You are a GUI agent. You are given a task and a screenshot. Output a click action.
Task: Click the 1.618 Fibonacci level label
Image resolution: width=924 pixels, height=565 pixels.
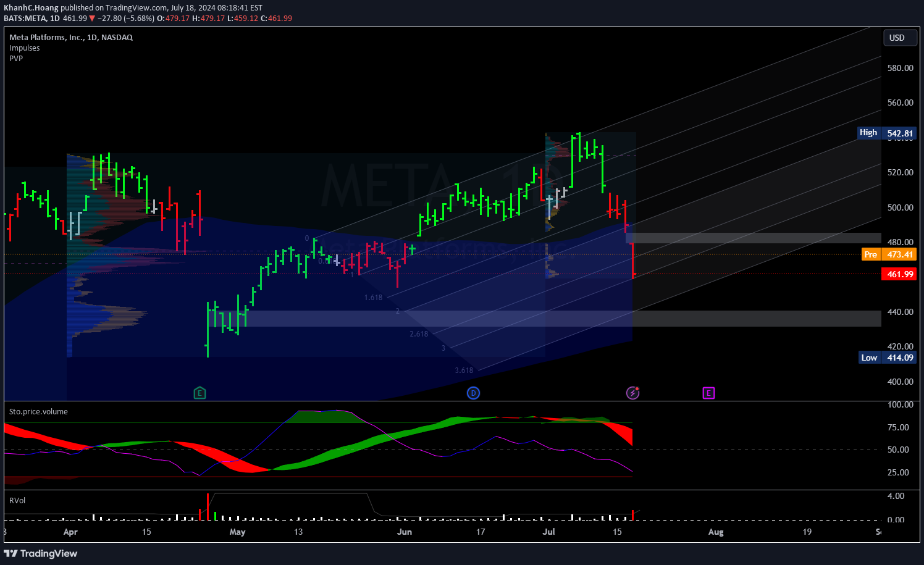[x=373, y=298]
